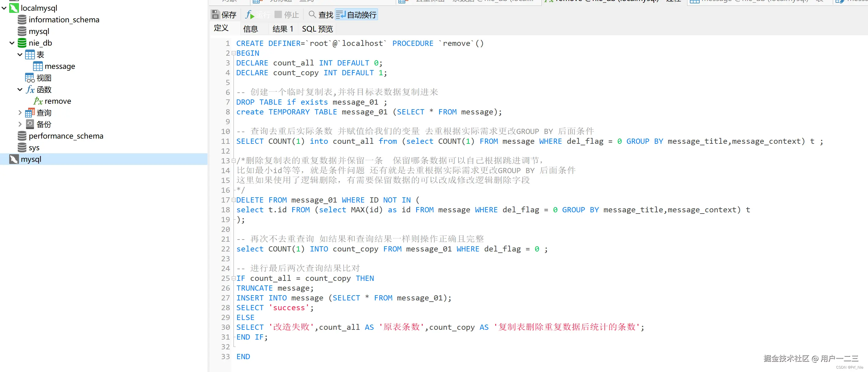This screenshot has width=868, height=372.
Task: Open the SQL 预览 tab
Action: 317,29
